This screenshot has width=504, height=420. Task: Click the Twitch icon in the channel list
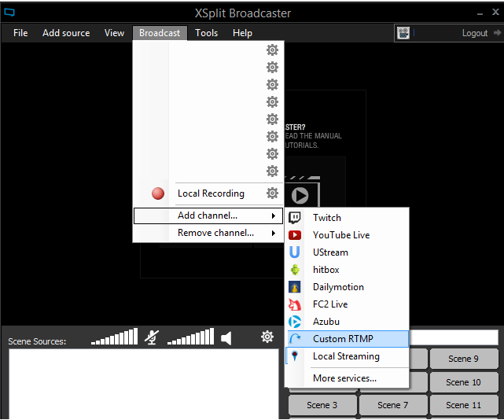pos(295,218)
